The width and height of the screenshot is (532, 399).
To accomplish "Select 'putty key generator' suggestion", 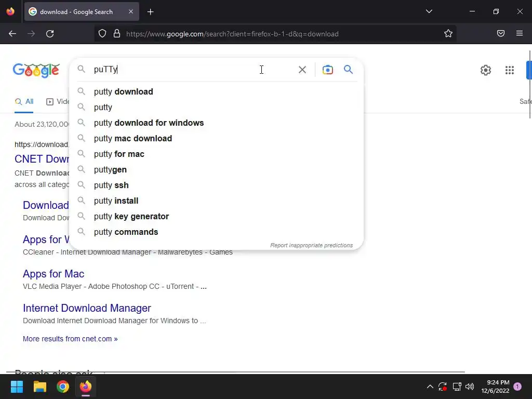I will point(217,217).
